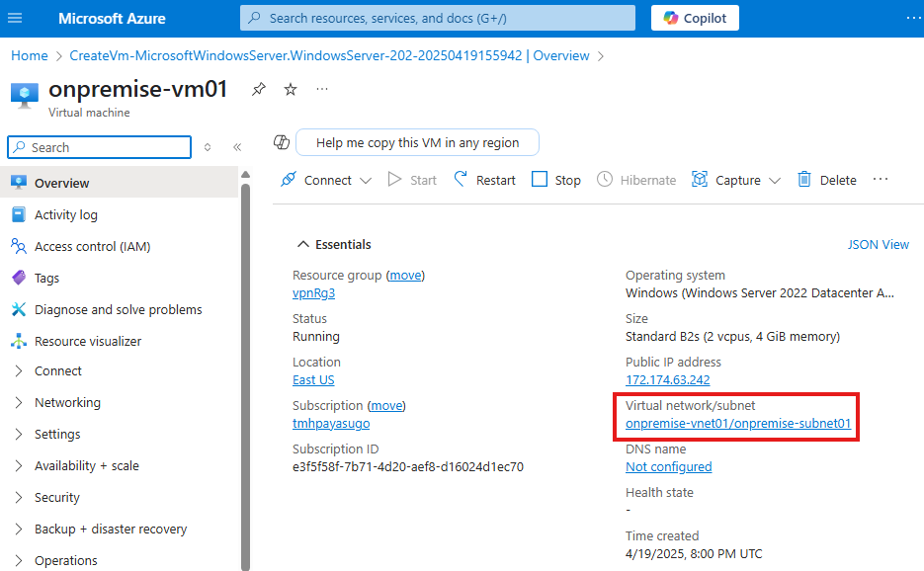Click the Overview monitor icon
The image size is (924, 571).
click(x=19, y=183)
